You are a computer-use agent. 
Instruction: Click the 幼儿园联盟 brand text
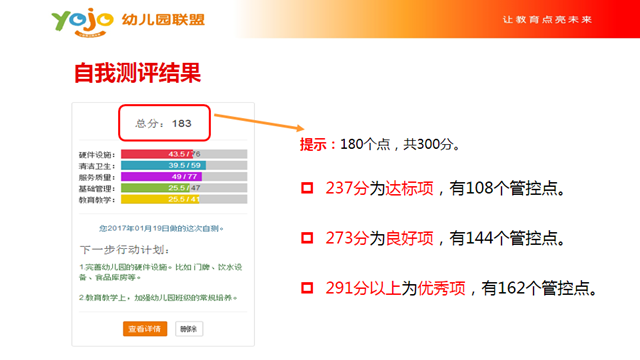[163, 20]
